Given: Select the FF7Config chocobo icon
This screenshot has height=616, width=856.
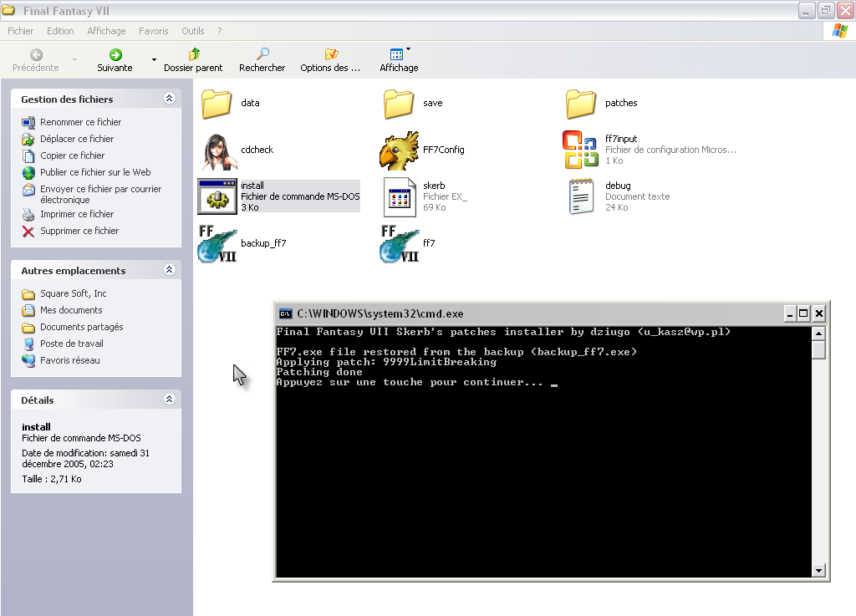Looking at the screenshot, I should [399, 150].
